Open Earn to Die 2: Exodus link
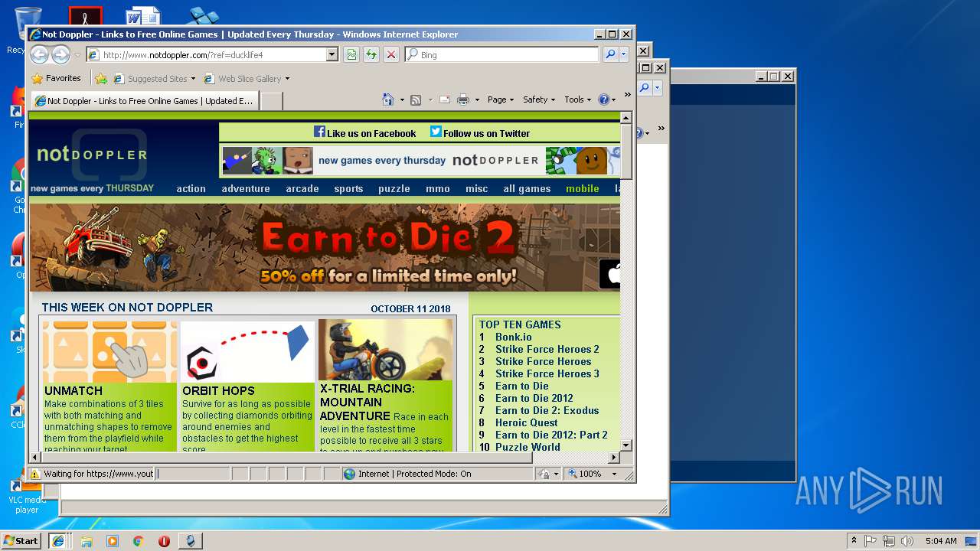 coord(547,410)
